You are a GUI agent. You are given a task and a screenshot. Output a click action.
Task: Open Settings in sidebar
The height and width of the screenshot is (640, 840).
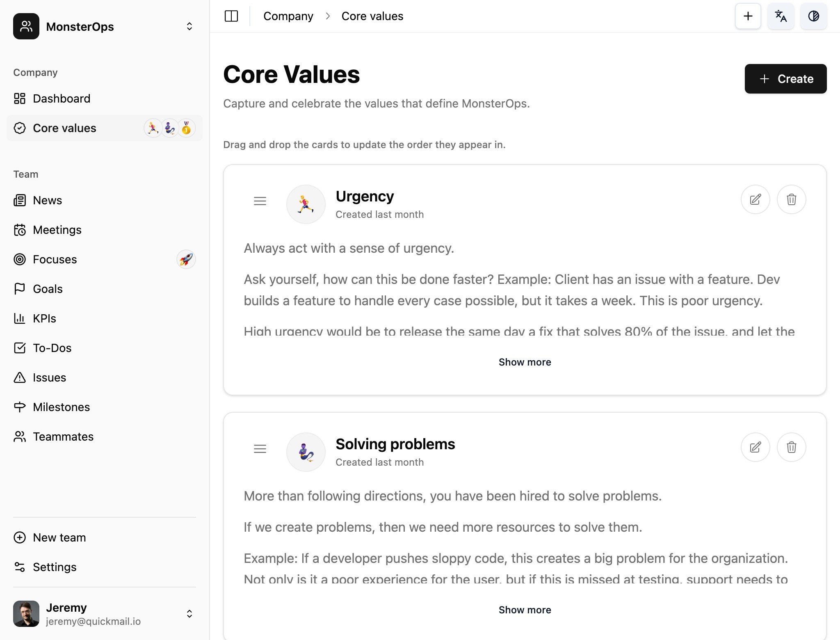click(x=55, y=567)
